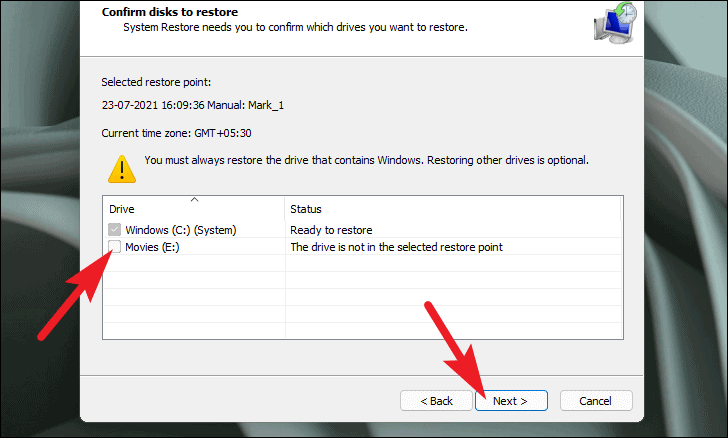Select the Windows (C:) (System) drive row
The image size is (728, 438).
[180, 230]
